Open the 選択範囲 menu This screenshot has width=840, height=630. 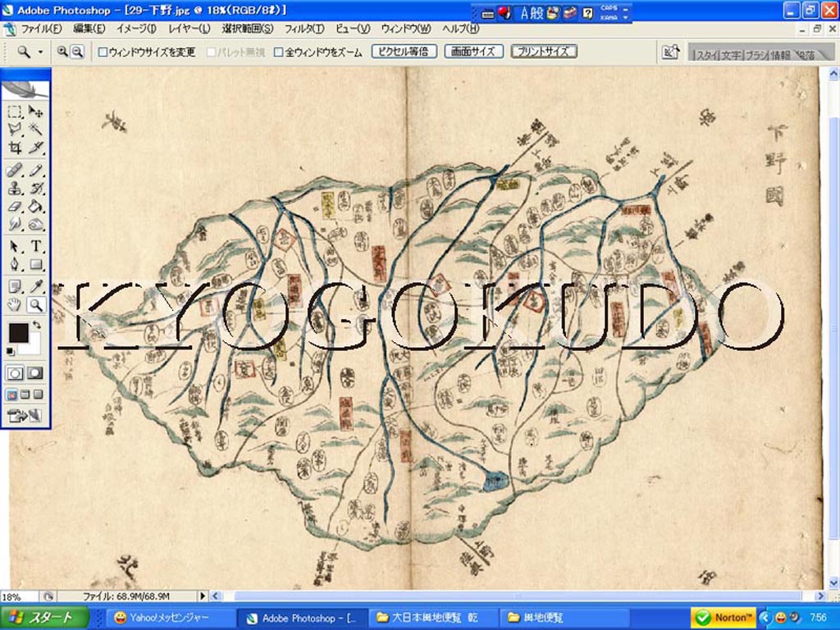248,29
